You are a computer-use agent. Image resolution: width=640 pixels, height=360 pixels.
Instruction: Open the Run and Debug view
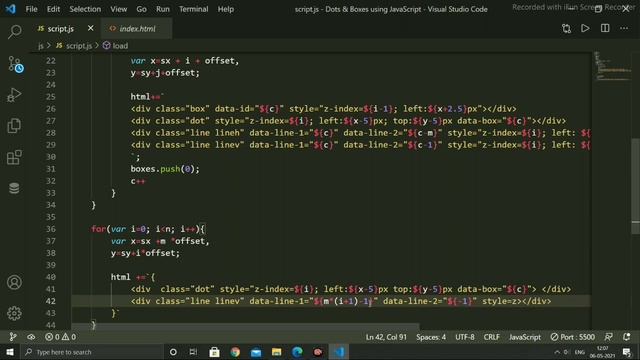pos(14,95)
